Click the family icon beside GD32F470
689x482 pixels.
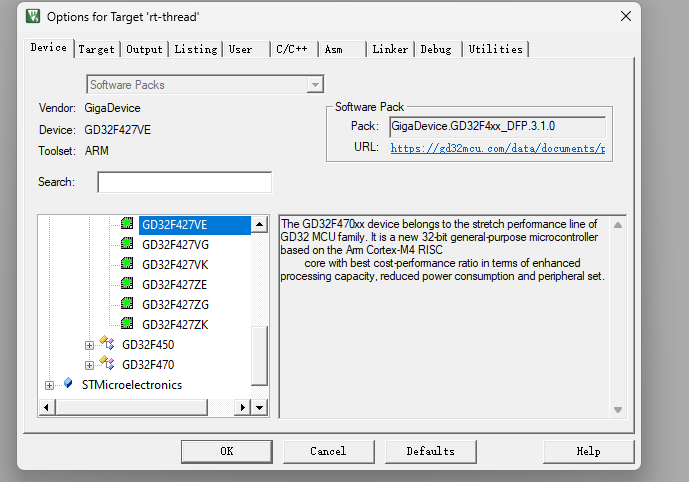[x=107, y=363]
